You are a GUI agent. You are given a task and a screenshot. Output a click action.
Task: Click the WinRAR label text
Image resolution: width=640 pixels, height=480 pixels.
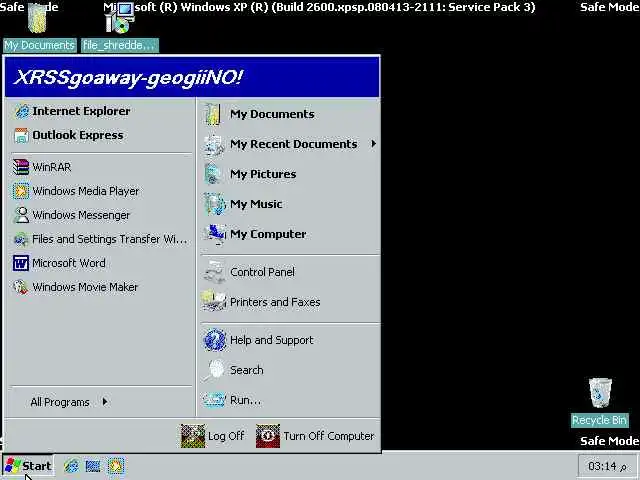[x=51, y=167]
